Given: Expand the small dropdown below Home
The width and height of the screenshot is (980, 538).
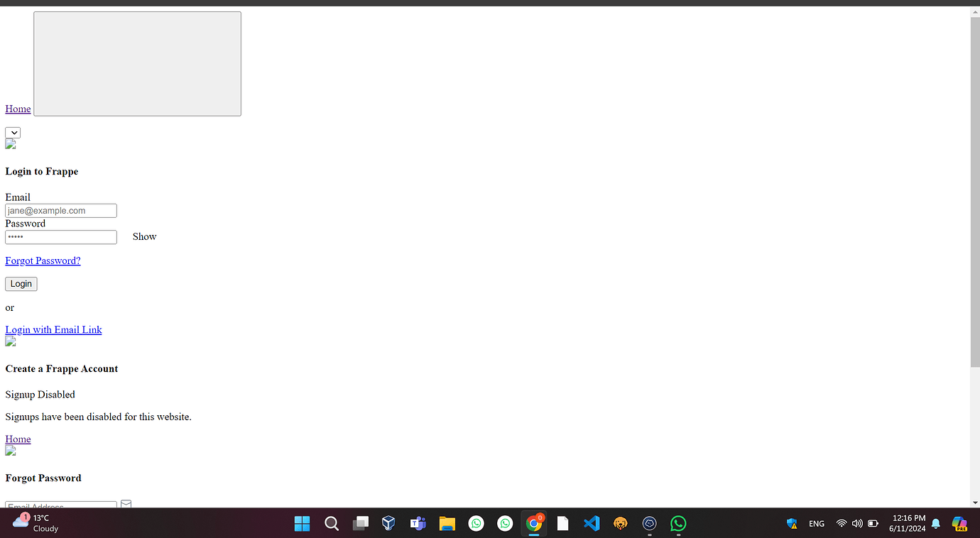Looking at the screenshot, I should [x=13, y=133].
